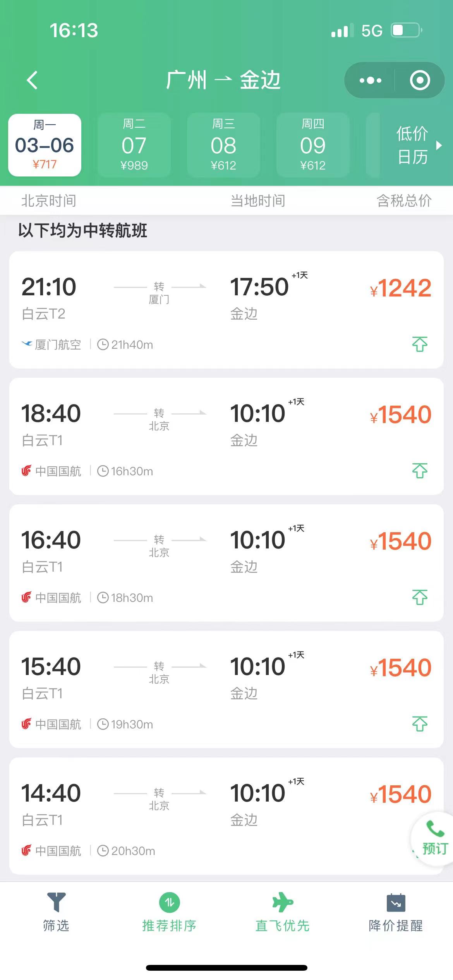
Task: Tap share icon on 15:40 flight card
Action: pos(420,724)
